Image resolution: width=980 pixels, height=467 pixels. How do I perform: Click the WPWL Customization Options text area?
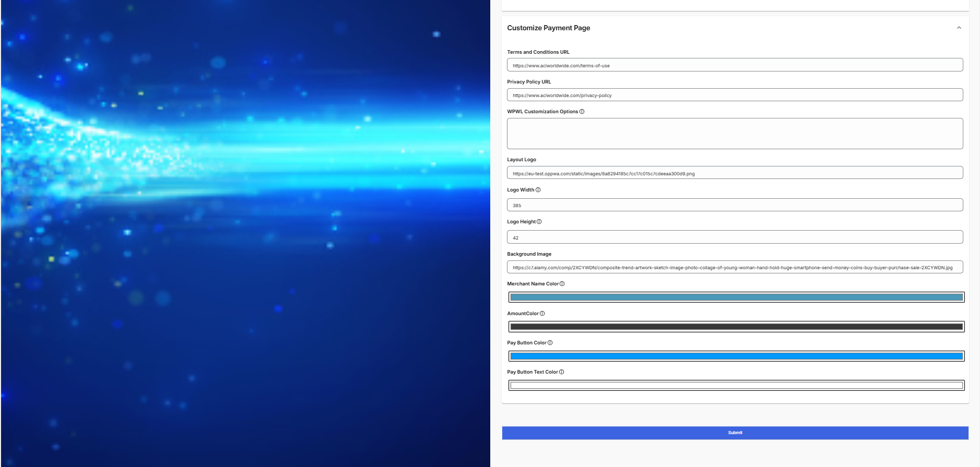point(735,134)
